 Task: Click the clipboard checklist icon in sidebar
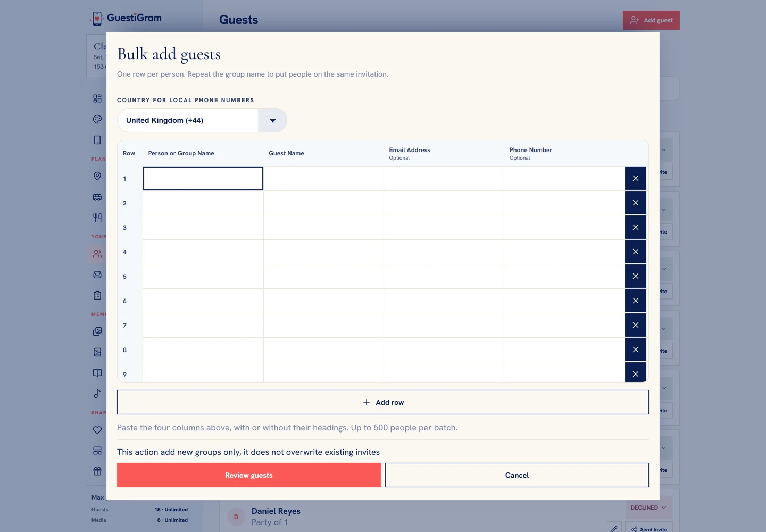click(x=97, y=295)
